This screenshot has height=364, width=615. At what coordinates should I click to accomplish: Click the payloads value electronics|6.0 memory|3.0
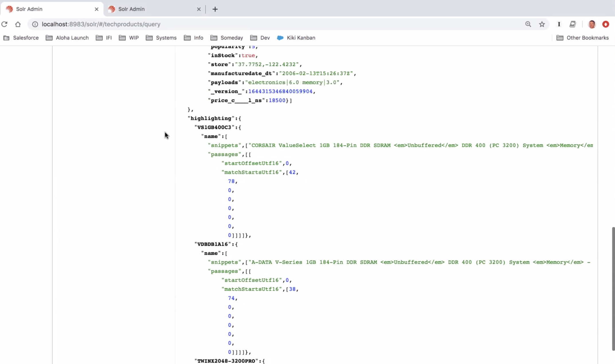point(292,83)
